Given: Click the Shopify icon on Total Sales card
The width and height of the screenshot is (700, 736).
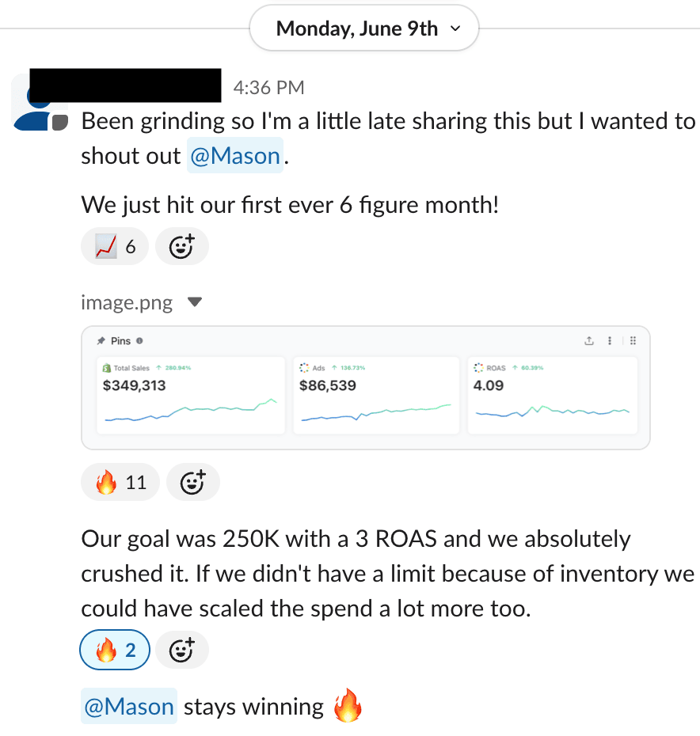Looking at the screenshot, I should tap(107, 368).
